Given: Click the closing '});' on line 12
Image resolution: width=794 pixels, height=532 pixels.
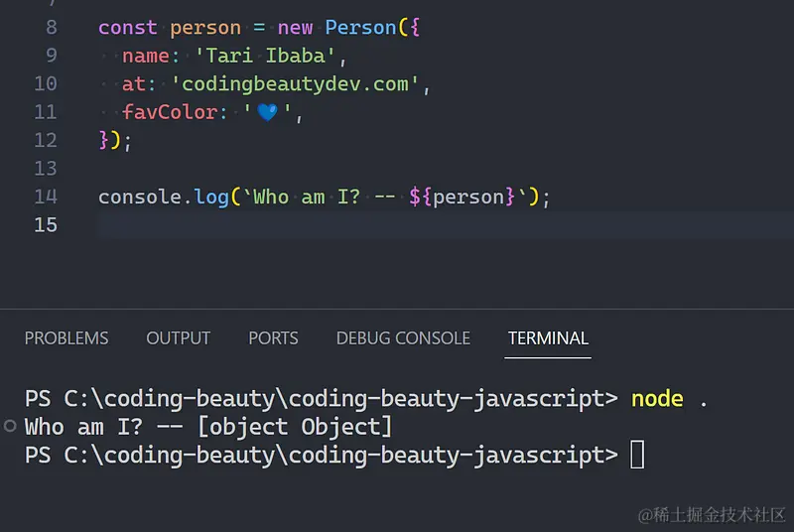Looking at the screenshot, I should [x=115, y=140].
